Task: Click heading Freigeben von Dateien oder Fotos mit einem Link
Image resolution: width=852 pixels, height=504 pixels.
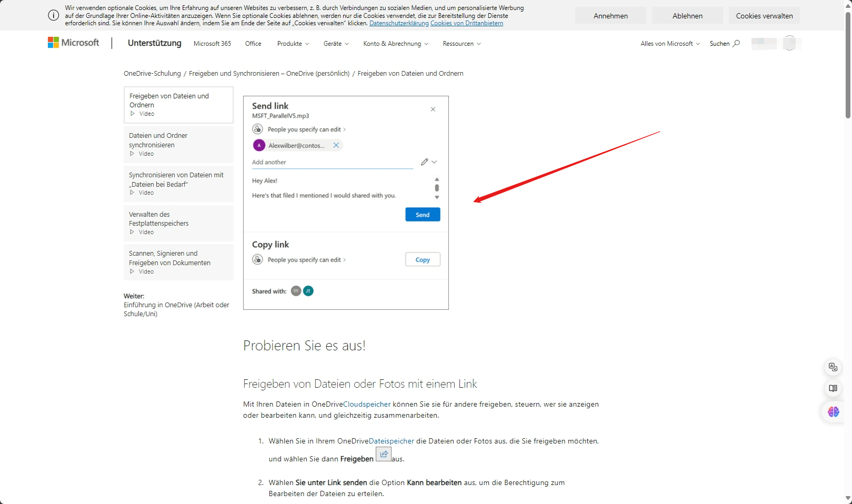Action: (x=360, y=384)
